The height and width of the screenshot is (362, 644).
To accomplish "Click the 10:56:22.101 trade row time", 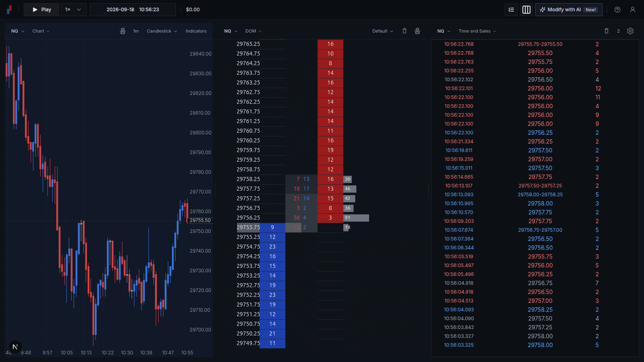I will 459,88.
